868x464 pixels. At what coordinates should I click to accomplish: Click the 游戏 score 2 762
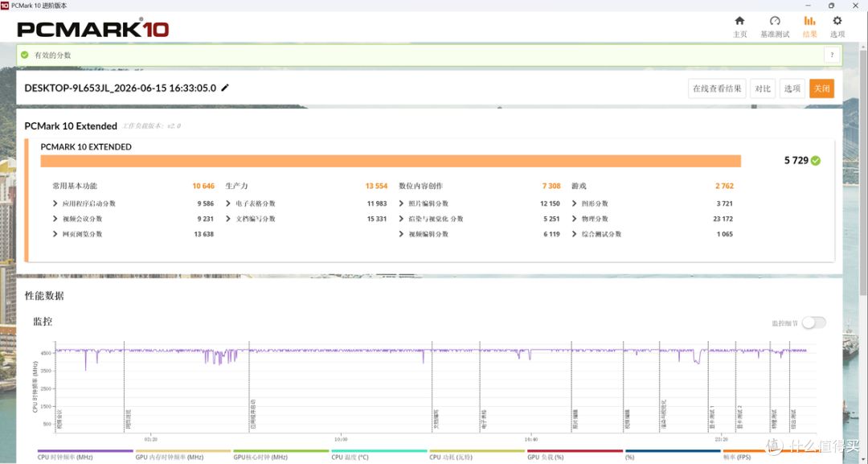click(x=724, y=186)
